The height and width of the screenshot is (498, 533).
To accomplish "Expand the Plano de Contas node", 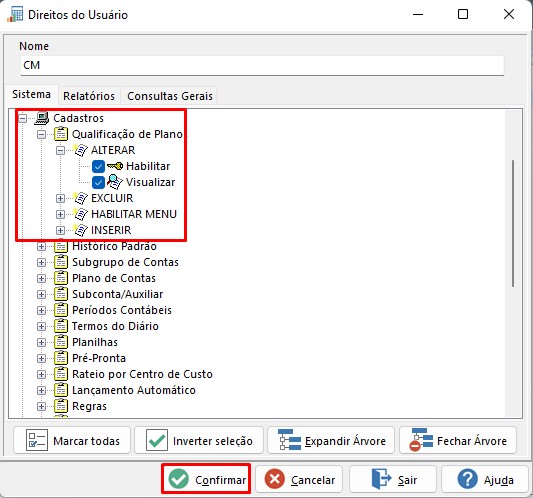I will (41, 278).
